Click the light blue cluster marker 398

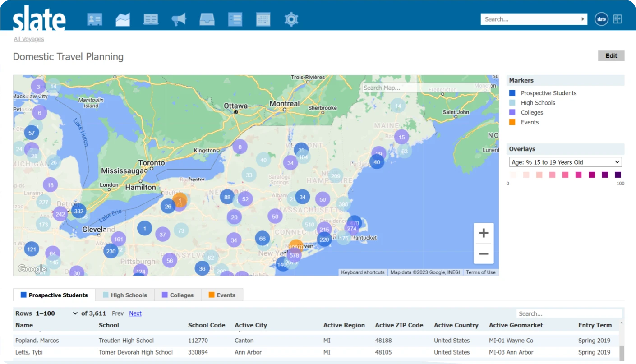coord(343,204)
